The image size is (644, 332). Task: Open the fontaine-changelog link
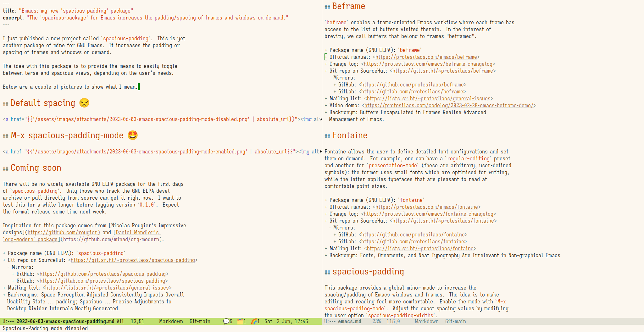(x=428, y=214)
